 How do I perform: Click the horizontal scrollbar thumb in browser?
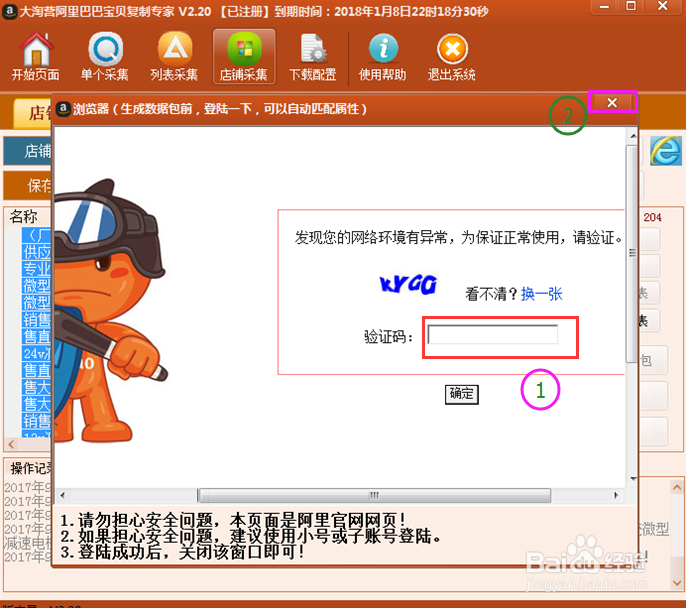pyautogui.click(x=374, y=496)
